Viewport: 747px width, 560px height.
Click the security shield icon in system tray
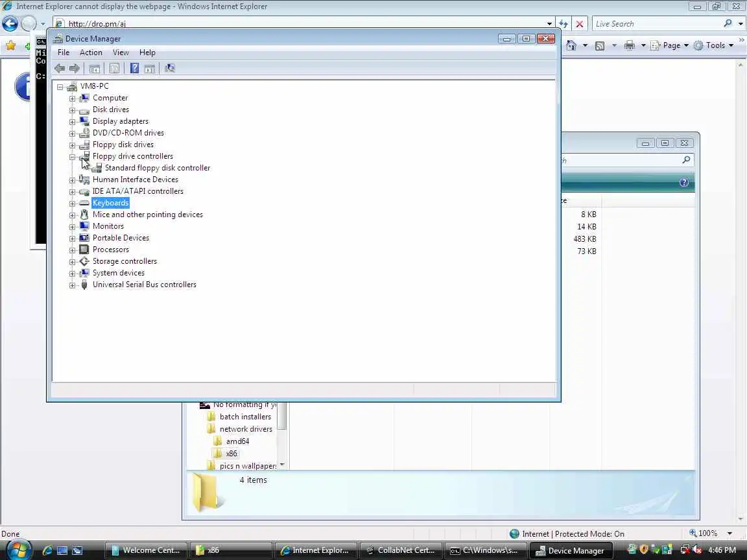(644, 550)
